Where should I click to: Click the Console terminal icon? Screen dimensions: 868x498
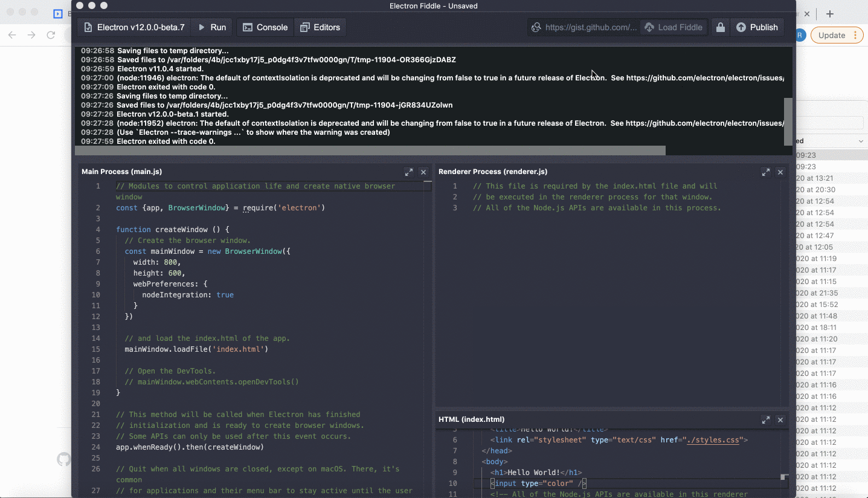click(247, 27)
